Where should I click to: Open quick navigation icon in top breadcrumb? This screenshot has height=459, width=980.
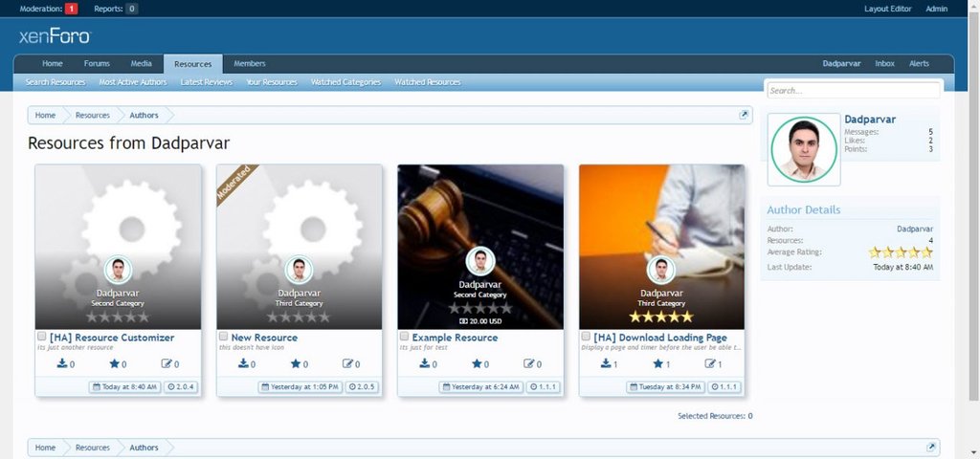click(744, 115)
